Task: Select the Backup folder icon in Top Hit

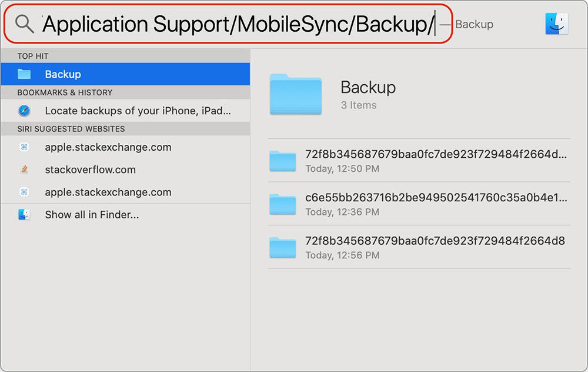Action: [24, 74]
